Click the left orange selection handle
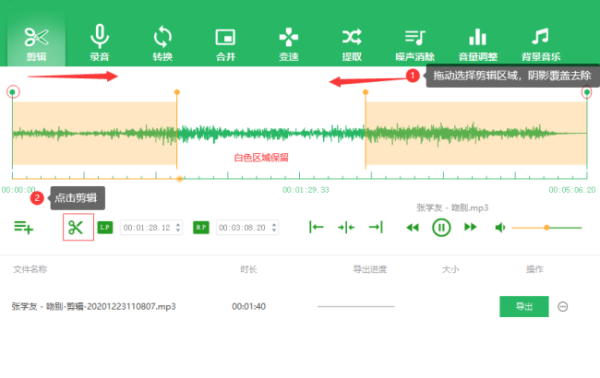Image resolution: width=600 pixels, height=378 pixels. point(177,92)
